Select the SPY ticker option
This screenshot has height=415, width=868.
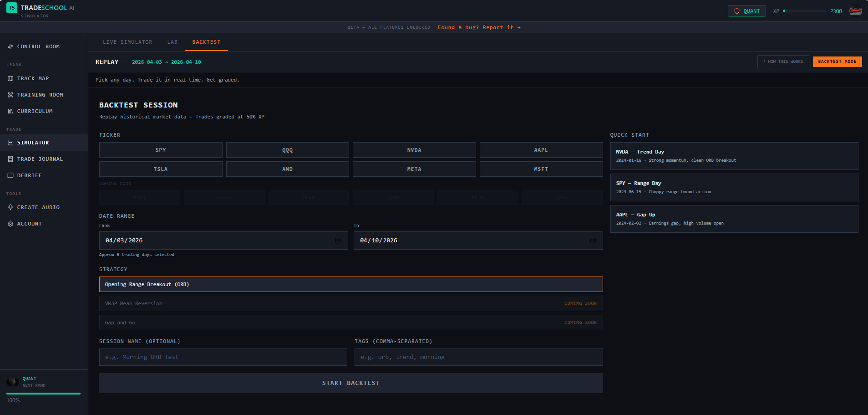(x=160, y=149)
